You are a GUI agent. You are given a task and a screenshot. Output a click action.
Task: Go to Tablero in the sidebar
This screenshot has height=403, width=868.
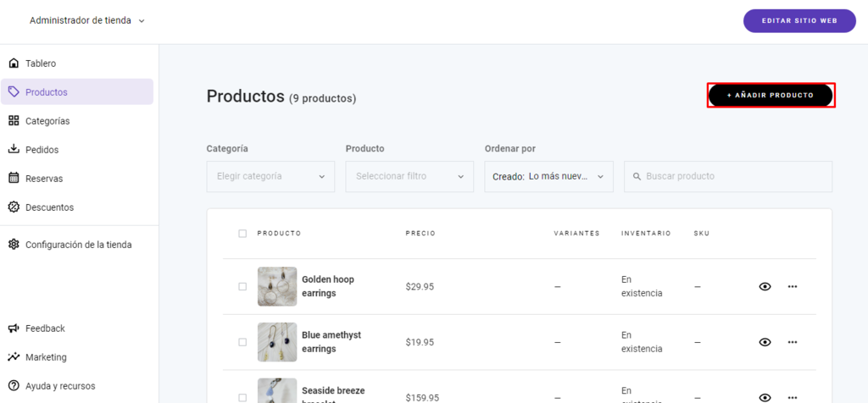77,63
